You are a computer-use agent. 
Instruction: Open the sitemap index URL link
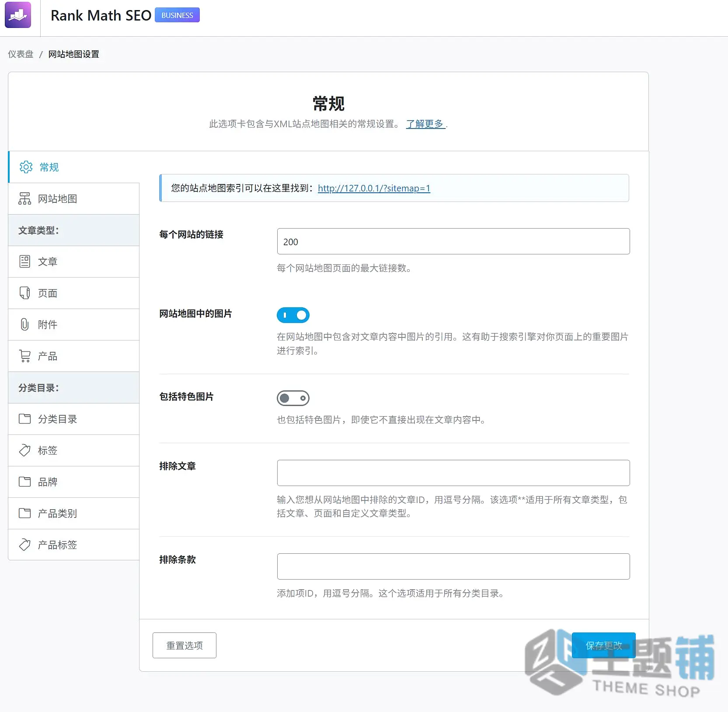374,188
